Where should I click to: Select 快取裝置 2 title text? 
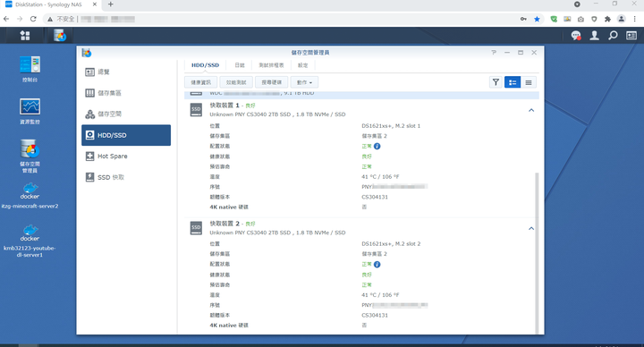[225, 224]
